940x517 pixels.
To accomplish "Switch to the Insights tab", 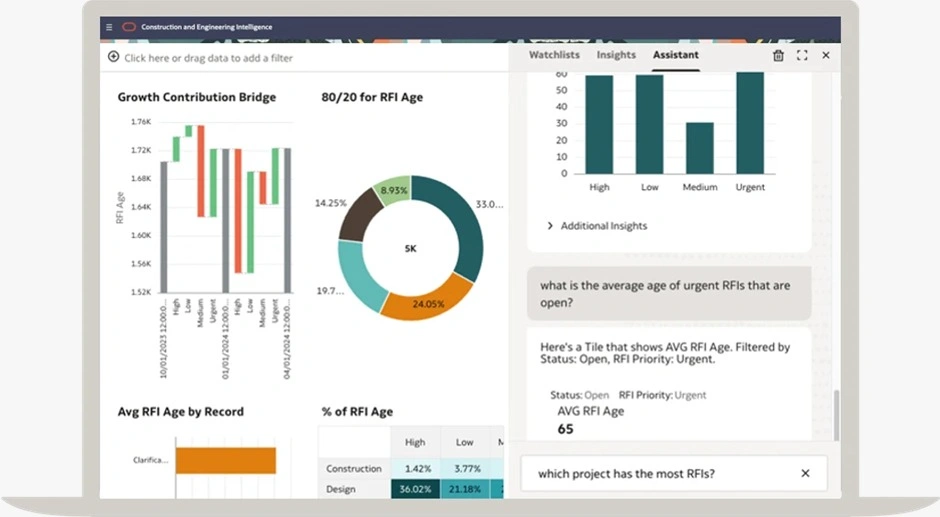I will click(616, 55).
